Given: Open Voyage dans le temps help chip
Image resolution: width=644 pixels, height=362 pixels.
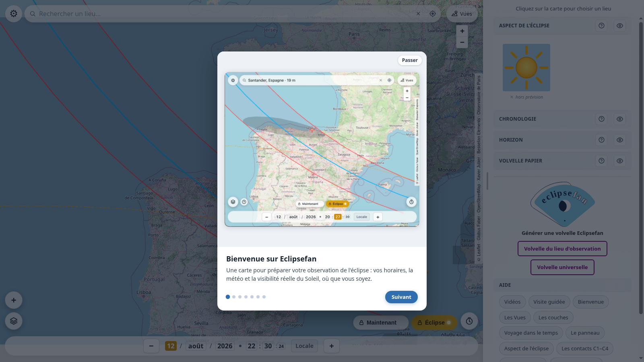Looking at the screenshot, I should coord(531,333).
